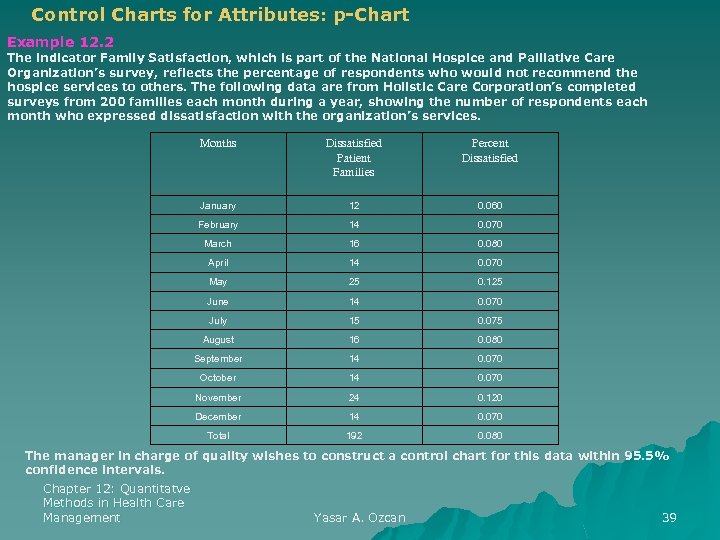Click the 'Dissatisfied Patient Families' column header
Viewport: 720px width, 540px height.
(354, 158)
